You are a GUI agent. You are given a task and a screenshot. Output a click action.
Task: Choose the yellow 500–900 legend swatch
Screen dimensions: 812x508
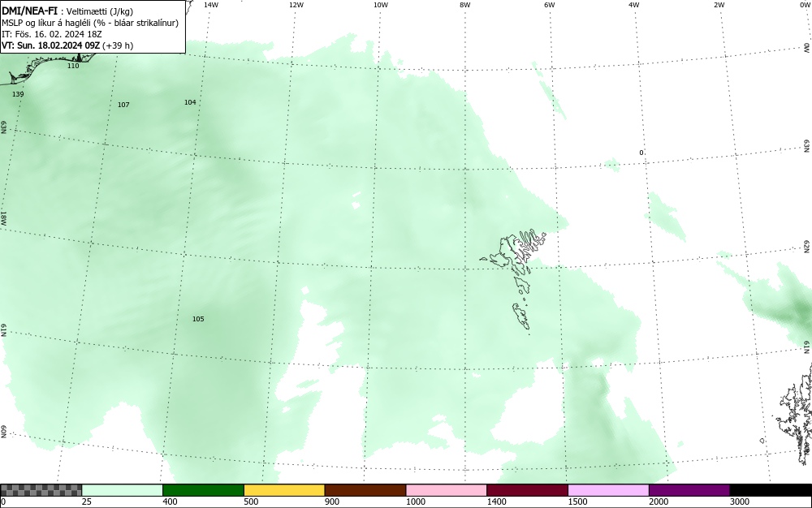[x=284, y=490]
